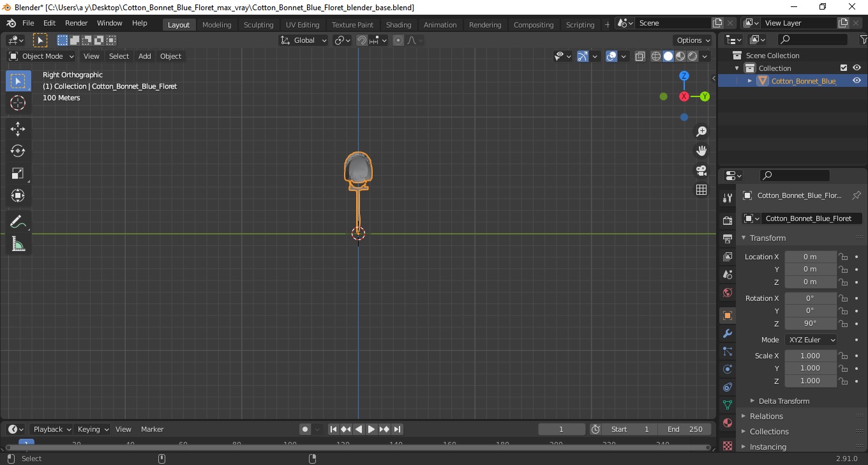The image size is (868, 465).
Task: Pin the properties editor context
Action: pos(857,195)
